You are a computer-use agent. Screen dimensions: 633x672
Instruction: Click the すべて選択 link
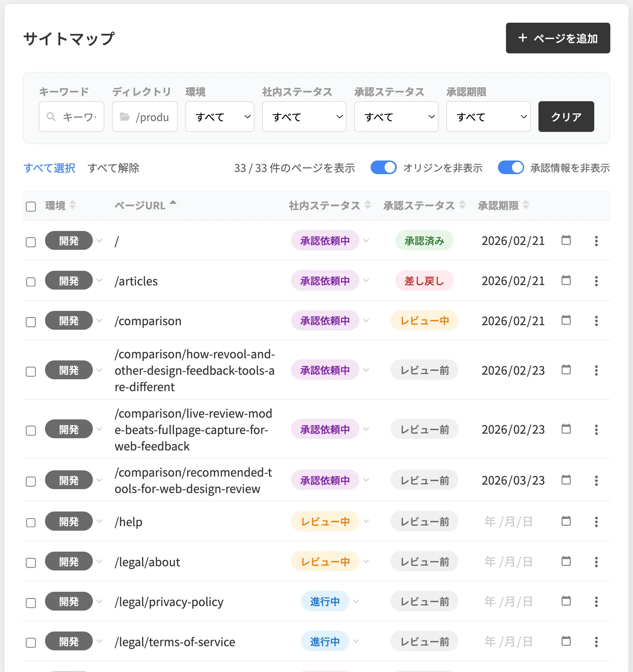pos(49,168)
